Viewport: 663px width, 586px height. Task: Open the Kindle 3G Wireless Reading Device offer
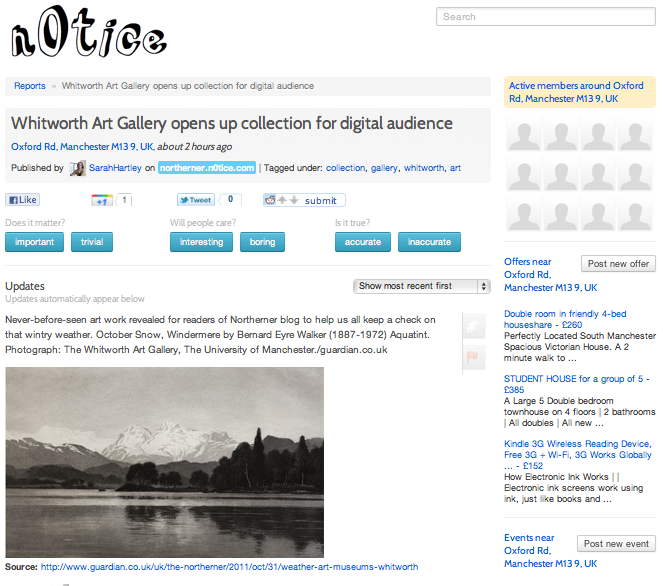[x=578, y=455]
